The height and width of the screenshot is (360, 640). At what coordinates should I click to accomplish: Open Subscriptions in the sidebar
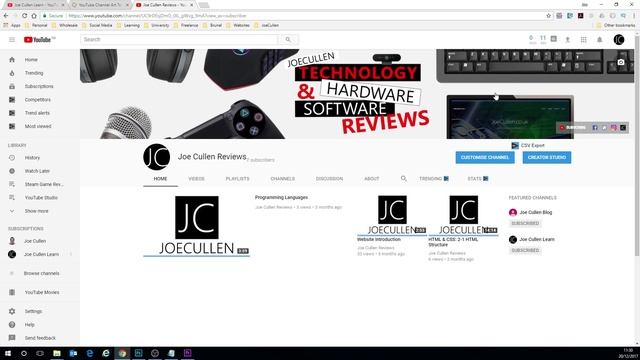[40, 87]
